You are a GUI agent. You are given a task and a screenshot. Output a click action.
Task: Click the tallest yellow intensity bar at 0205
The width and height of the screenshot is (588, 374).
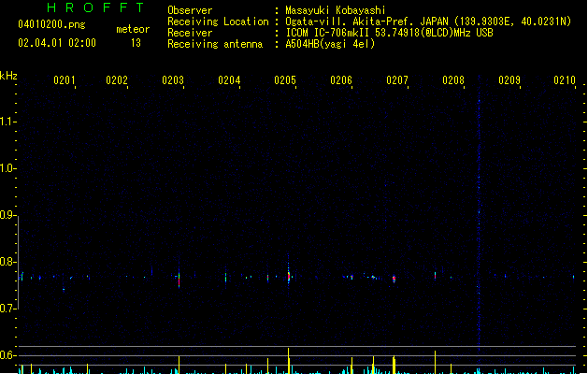point(288,361)
